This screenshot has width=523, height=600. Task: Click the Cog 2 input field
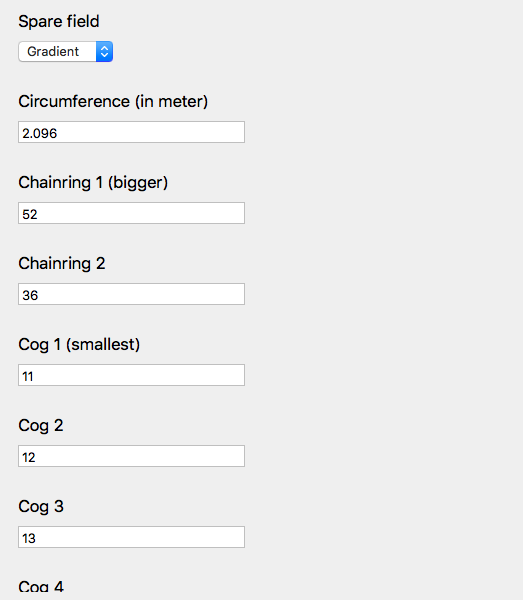(131, 456)
